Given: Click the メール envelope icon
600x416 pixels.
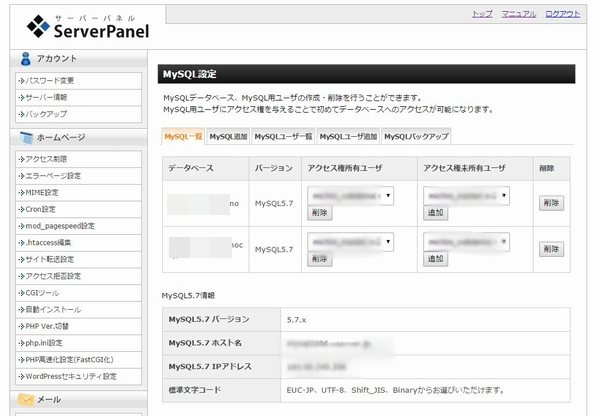Looking at the screenshot, I should 26,400.
